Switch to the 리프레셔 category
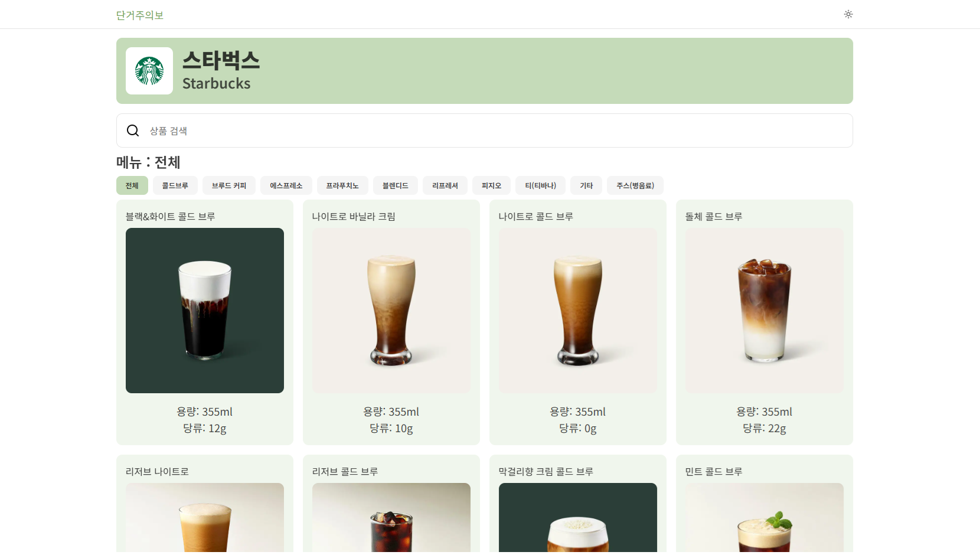980x555 pixels. [x=445, y=185]
